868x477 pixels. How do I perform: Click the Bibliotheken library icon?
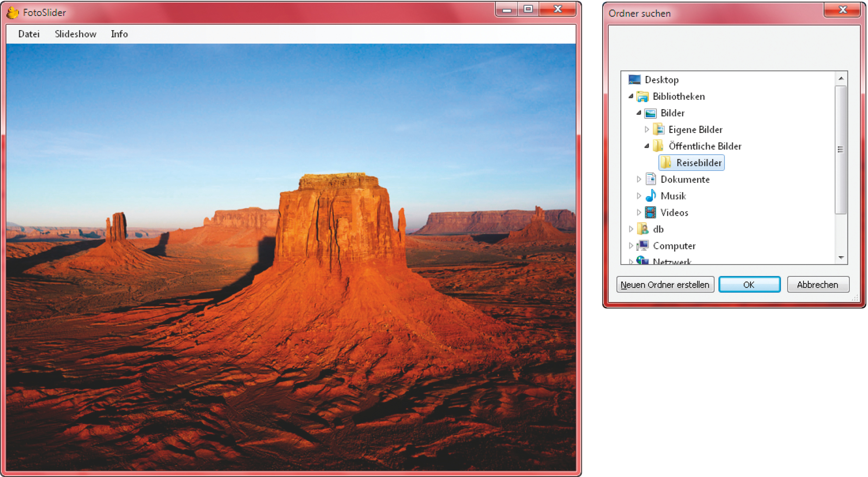(x=642, y=97)
